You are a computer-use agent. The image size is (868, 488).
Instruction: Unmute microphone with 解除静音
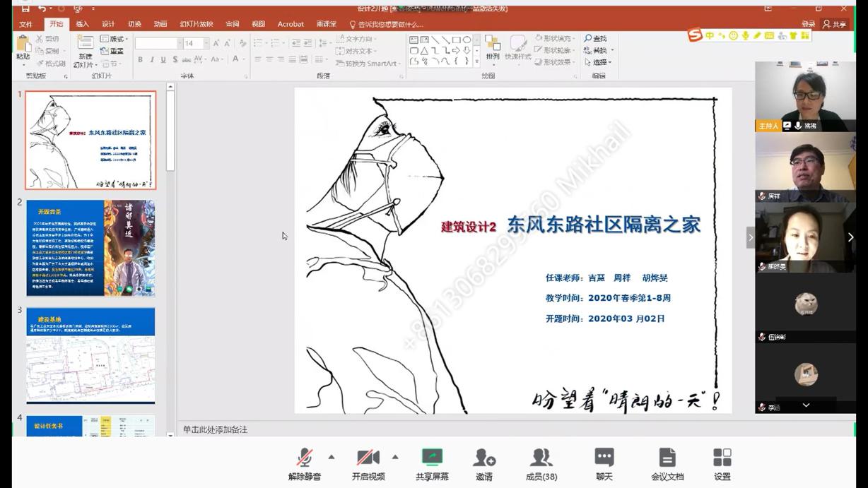click(x=305, y=458)
